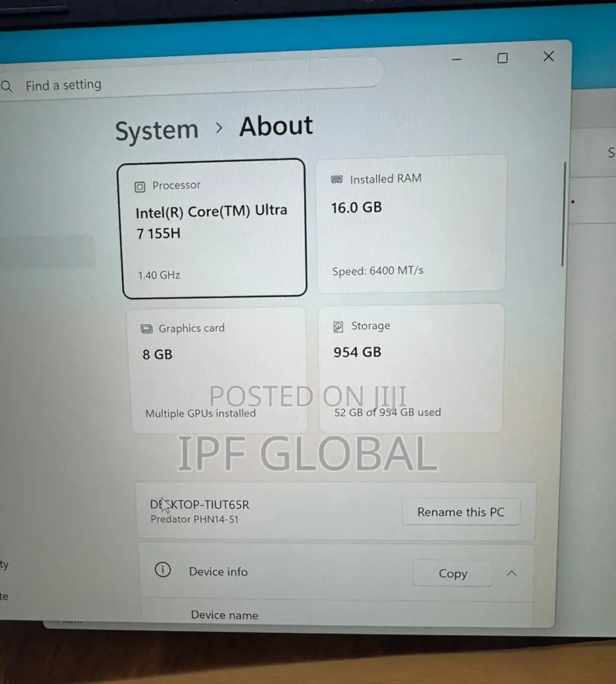Open the Graphics card tile
Screen dimensions: 616x684
[218, 370]
